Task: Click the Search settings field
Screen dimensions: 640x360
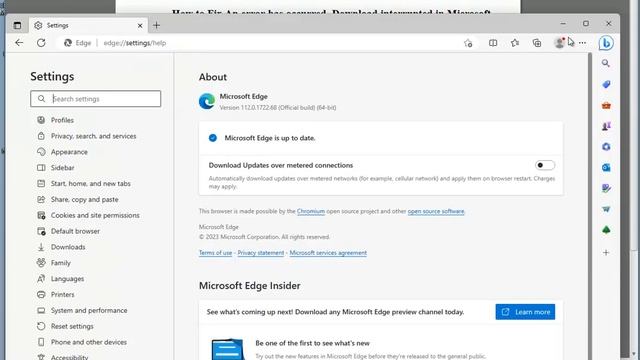Action: (96, 99)
